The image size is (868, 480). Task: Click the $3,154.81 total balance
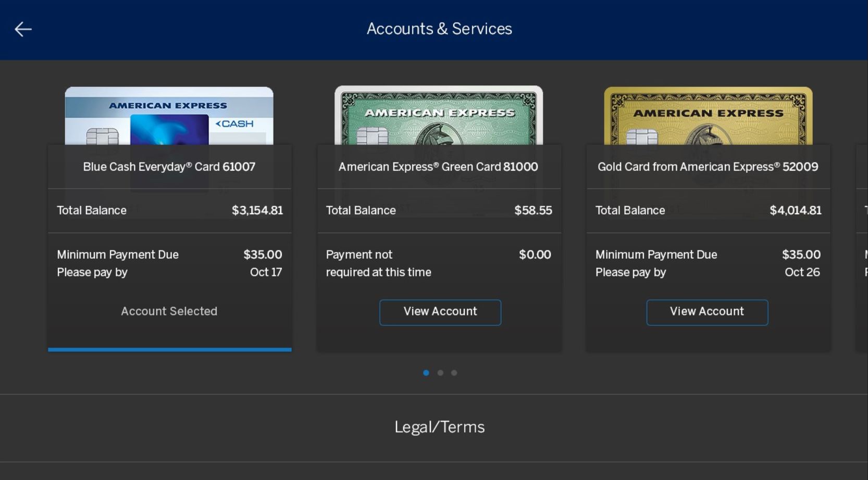257,210
